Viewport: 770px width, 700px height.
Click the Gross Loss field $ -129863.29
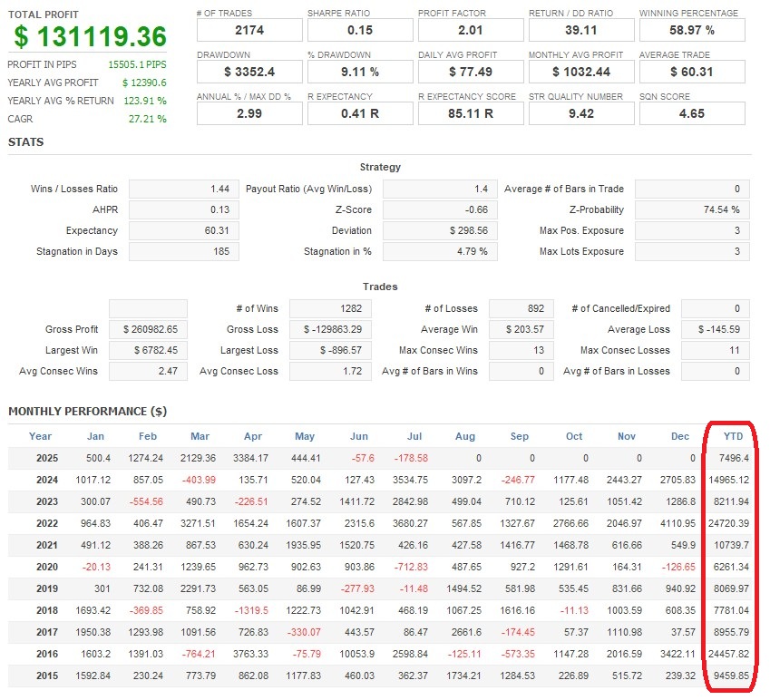330,329
